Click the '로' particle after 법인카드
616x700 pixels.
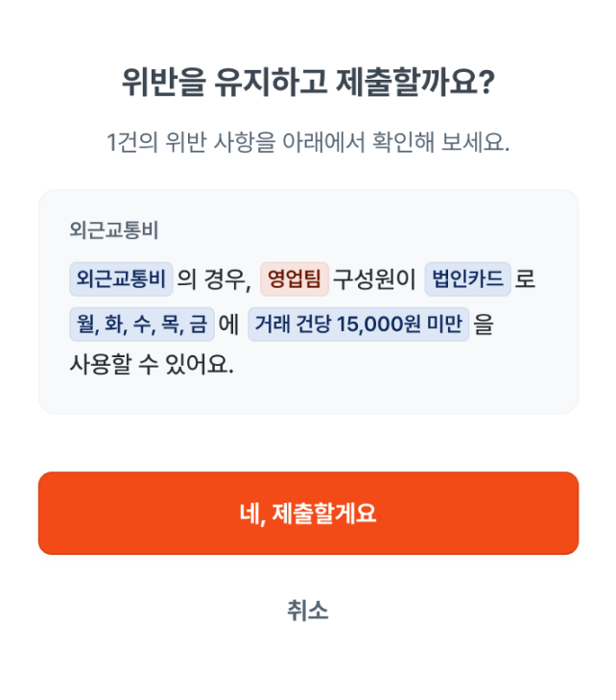tap(525, 279)
